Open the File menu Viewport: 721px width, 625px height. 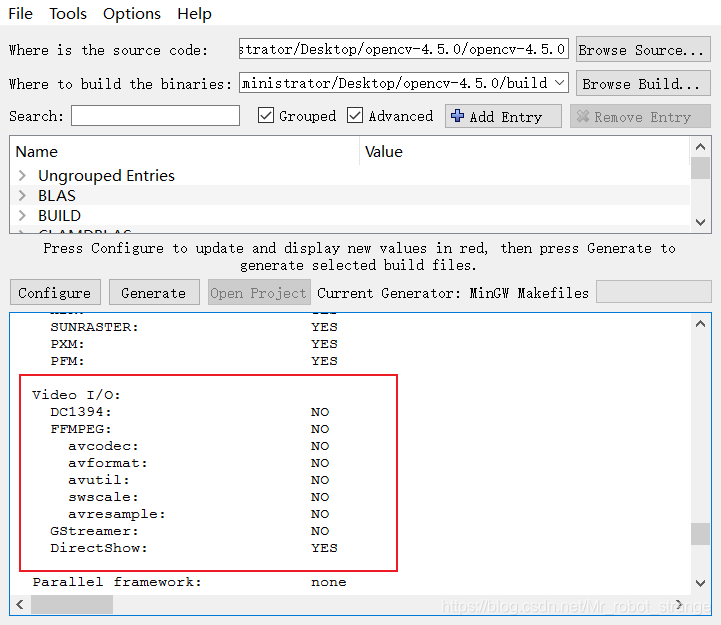20,13
